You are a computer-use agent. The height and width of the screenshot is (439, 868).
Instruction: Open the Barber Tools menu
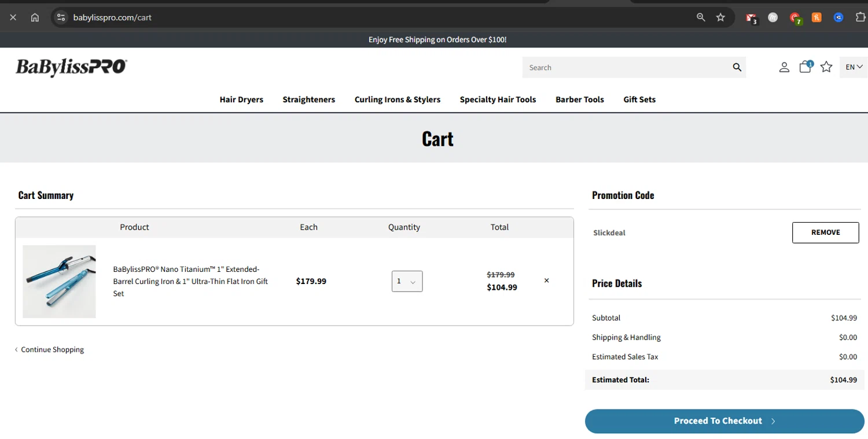[579, 99]
